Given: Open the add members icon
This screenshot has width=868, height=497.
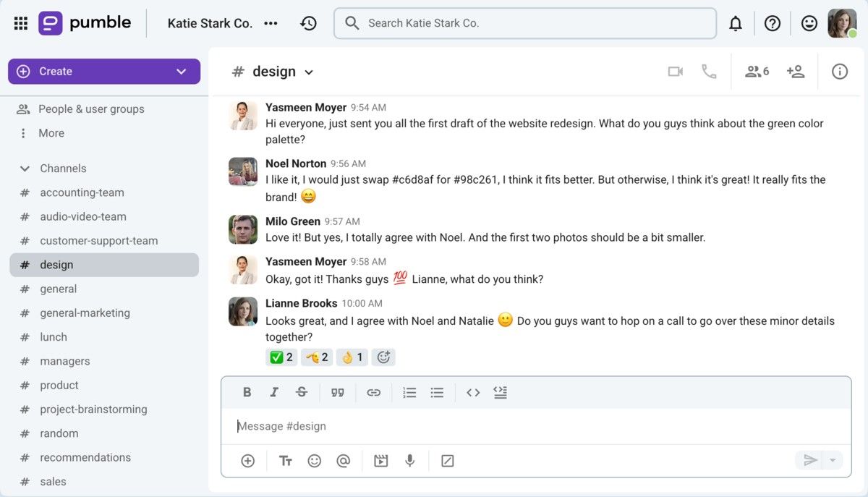Looking at the screenshot, I should pyautogui.click(x=796, y=72).
